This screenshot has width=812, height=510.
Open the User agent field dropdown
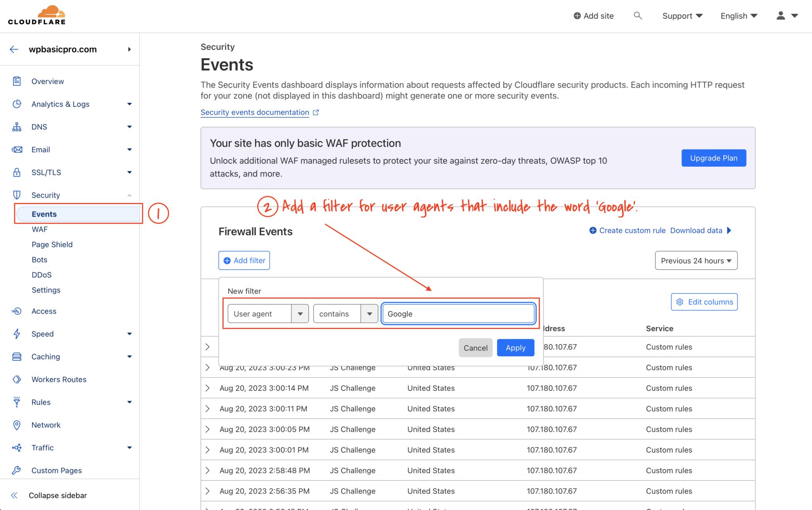300,313
